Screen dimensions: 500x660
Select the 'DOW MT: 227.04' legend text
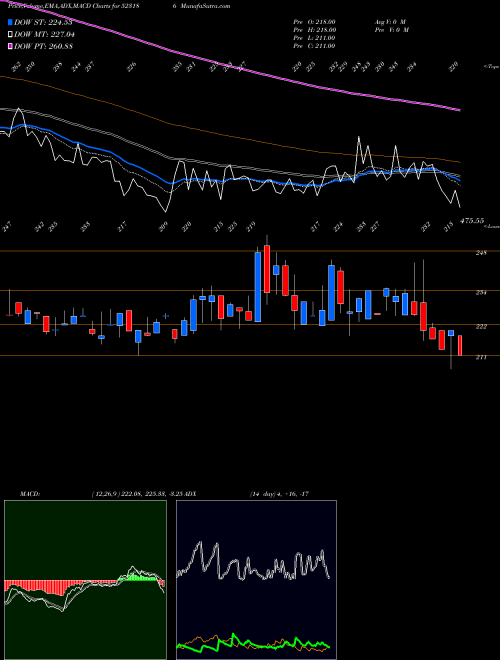coord(44,35)
